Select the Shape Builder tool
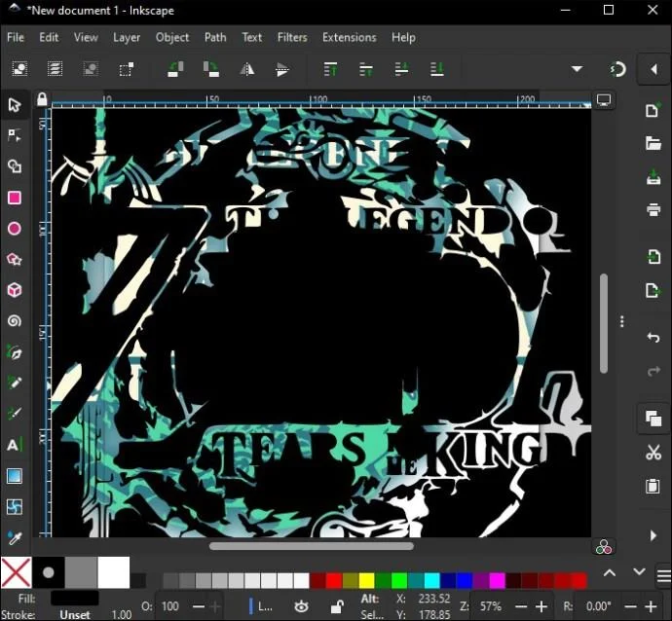672x621 pixels. [15, 166]
